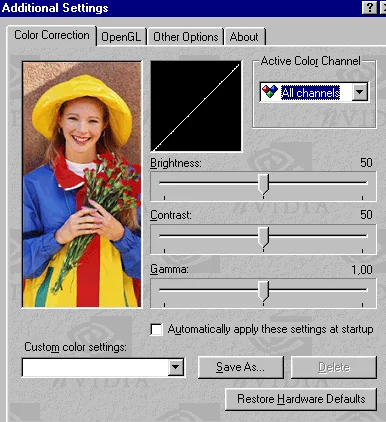386x422 pixels.
Task: Click the gamma curve graph preview
Action: pos(196,106)
